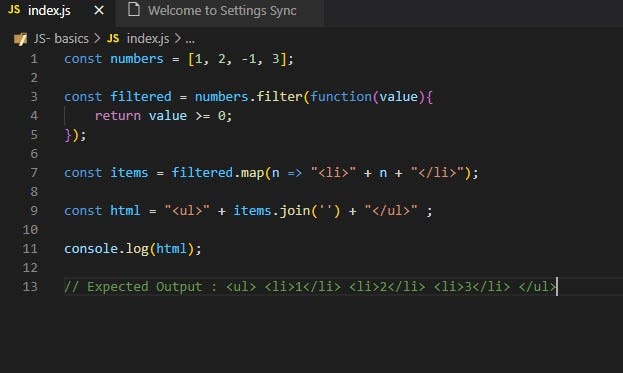Click the 'return' keyword on line 4

click(x=118, y=116)
